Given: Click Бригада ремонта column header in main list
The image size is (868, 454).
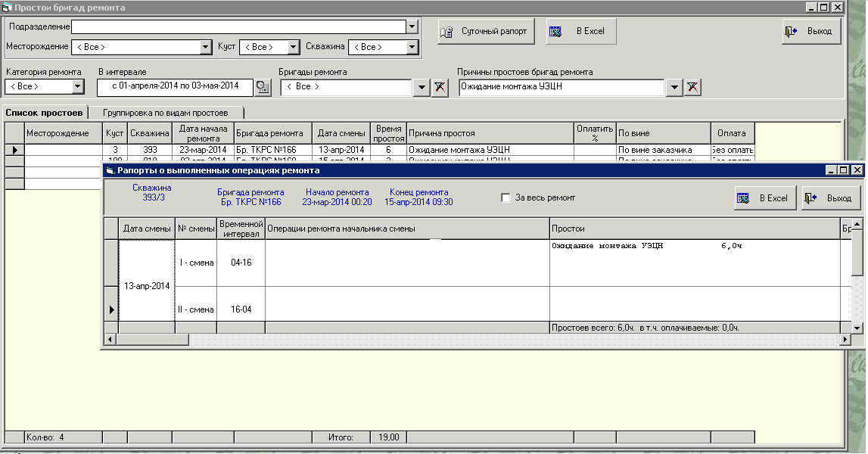Looking at the screenshot, I should tap(273, 133).
